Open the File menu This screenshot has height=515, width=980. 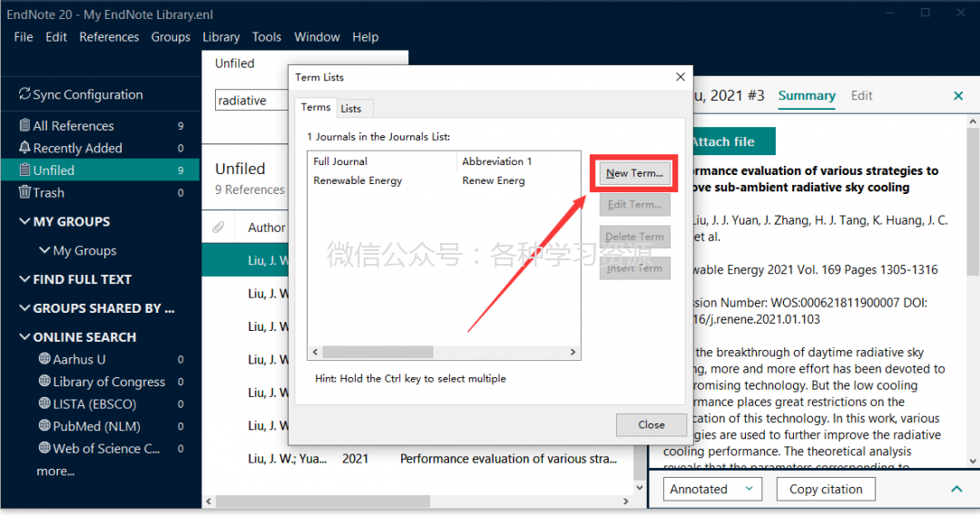click(23, 37)
